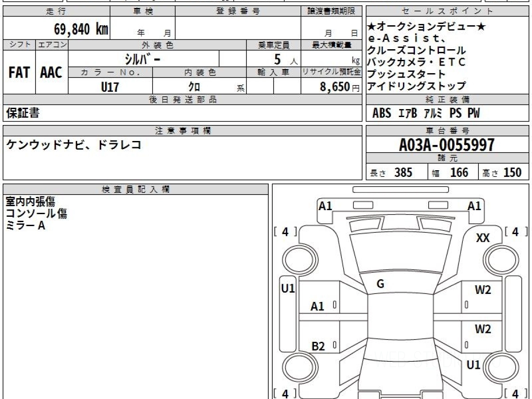532x399 pixels.
Task: Click the PS equipment label
Action: point(455,113)
